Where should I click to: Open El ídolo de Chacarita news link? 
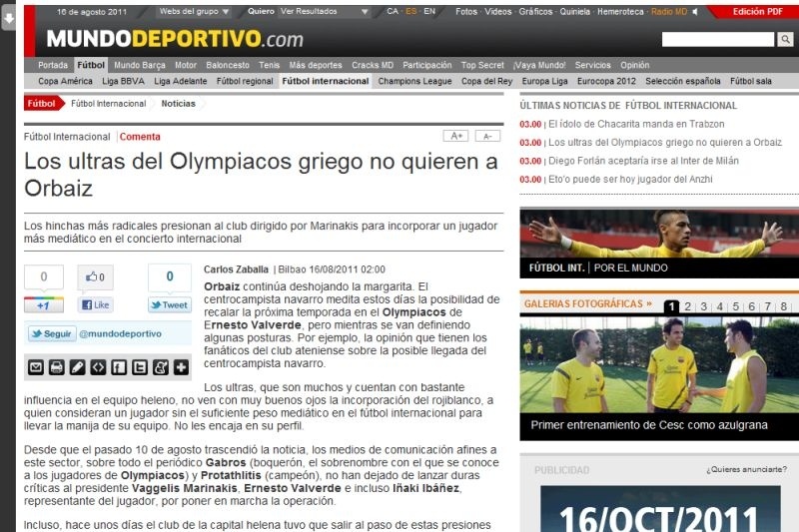click(x=636, y=124)
